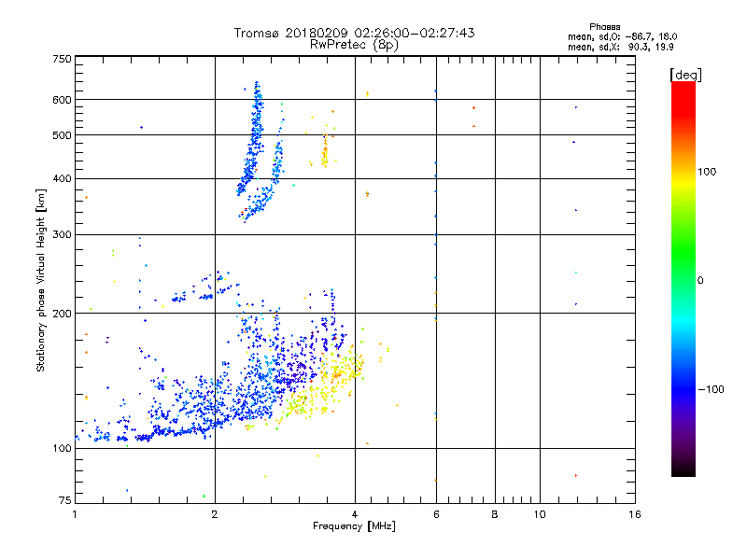Click x-axis tick value '16'
This screenshot has height=560, width=747.
click(635, 514)
